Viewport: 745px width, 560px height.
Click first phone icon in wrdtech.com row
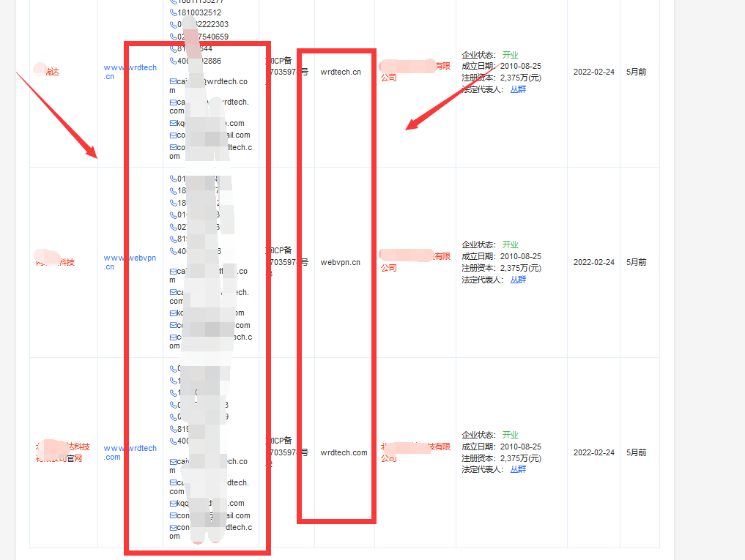pos(174,369)
